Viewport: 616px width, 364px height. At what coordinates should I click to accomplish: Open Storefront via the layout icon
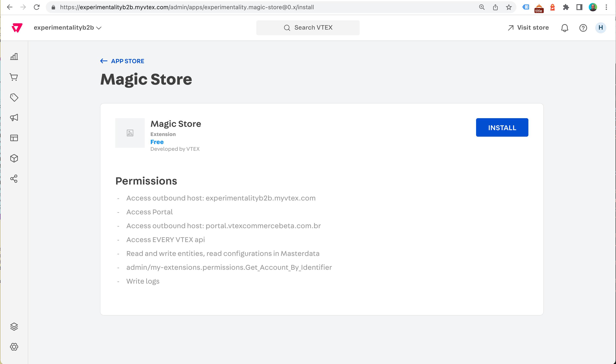[14, 138]
